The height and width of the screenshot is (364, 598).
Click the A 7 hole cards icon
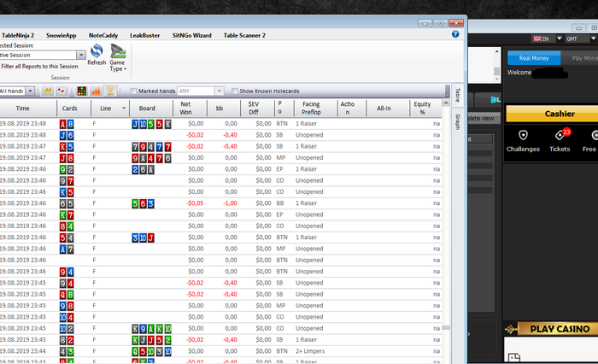[67, 250]
